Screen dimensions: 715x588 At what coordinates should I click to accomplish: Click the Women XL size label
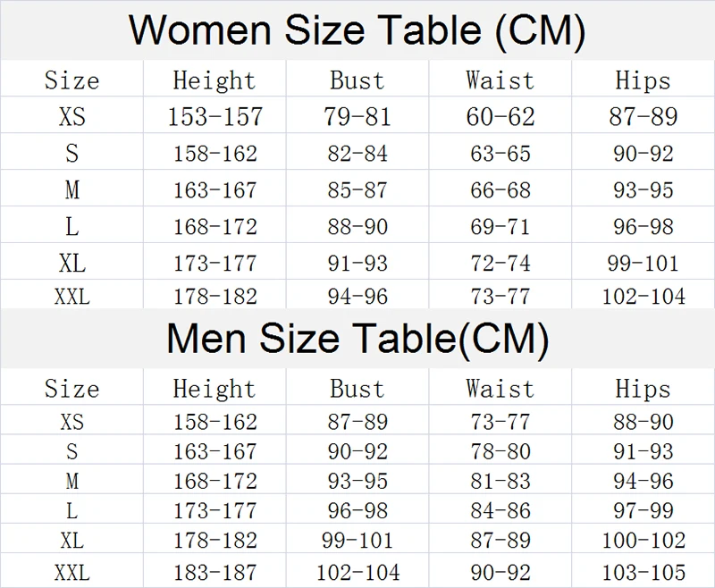point(72,263)
